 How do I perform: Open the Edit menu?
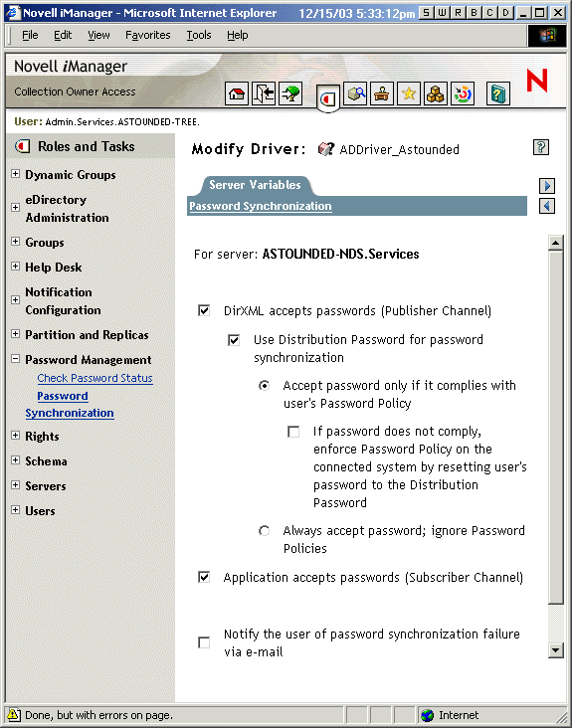coord(63,35)
